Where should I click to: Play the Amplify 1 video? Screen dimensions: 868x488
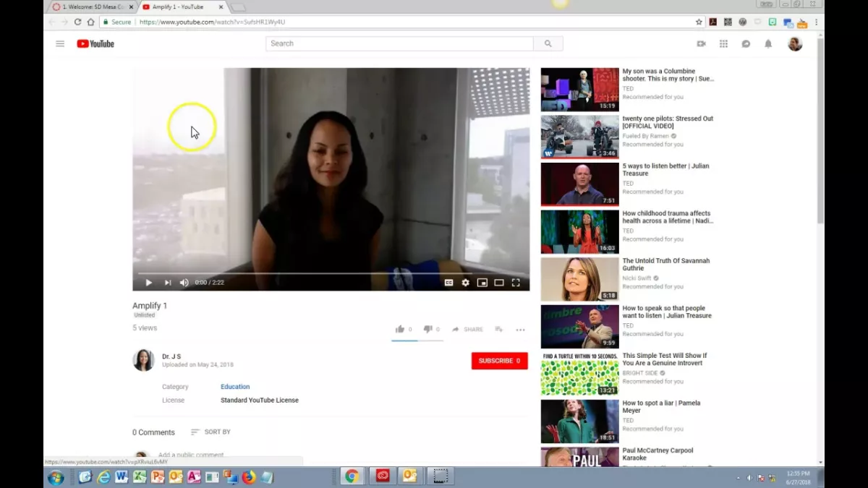click(x=148, y=283)
